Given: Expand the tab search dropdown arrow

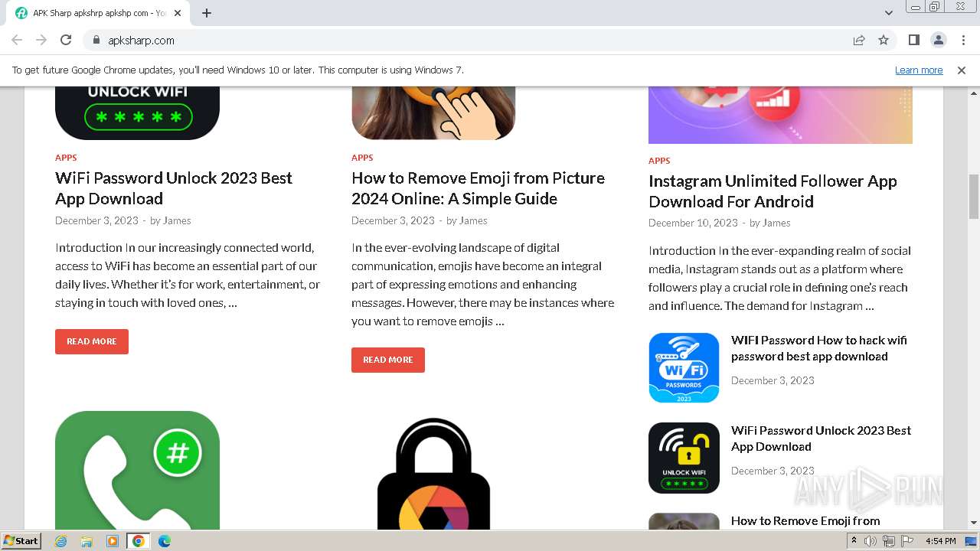Looking at the screenshot, I should coord(888,13).
